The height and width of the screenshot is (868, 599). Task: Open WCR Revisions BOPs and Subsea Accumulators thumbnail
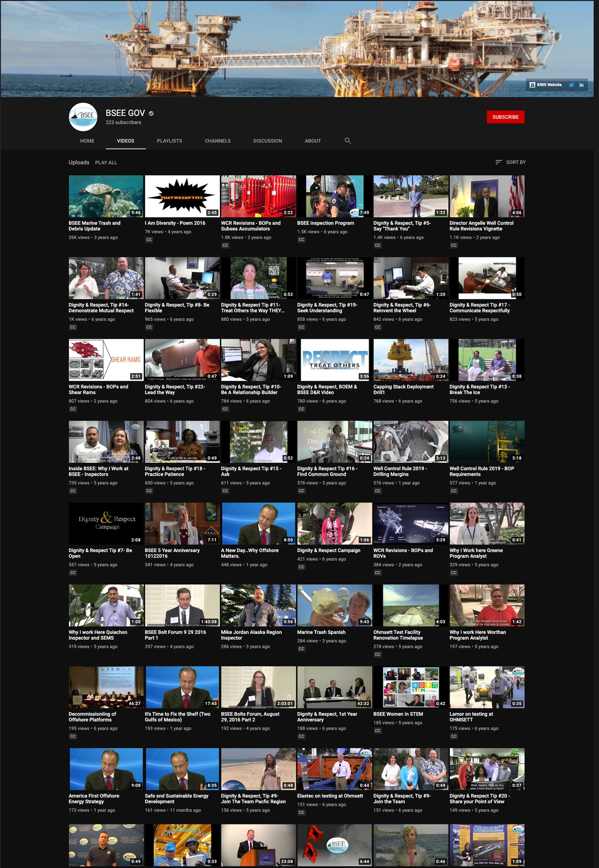click(x=259, y=196)
